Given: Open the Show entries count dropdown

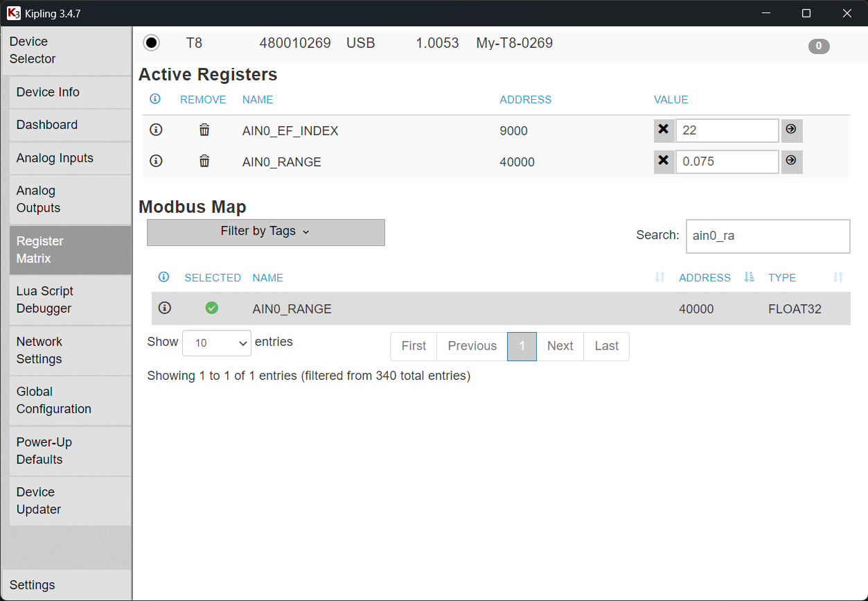Looking at the screenshot, I should [217, 343].
